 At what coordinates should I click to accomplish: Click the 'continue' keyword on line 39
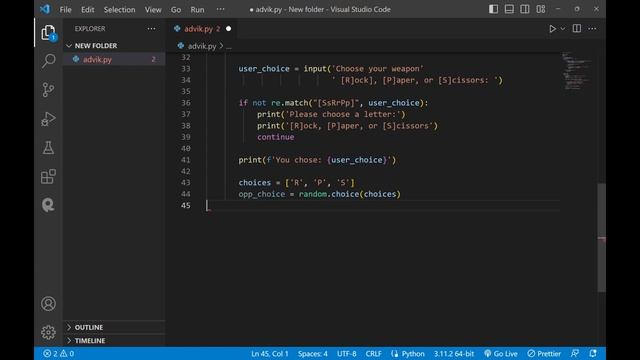[276, 137]
